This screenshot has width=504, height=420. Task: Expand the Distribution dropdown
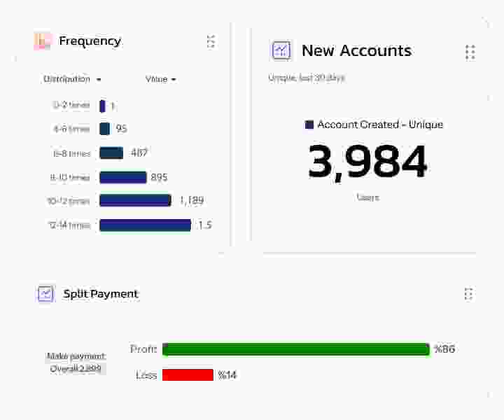point(72,79)
